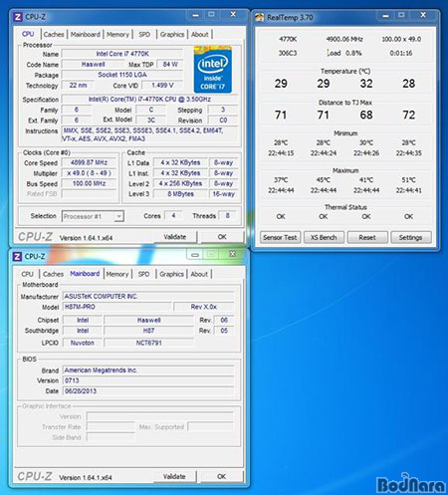The height and width of the screenshot is (495, 448).
Task: Click RealTemp minimum temperature 30°C
Action: (366, 142)
